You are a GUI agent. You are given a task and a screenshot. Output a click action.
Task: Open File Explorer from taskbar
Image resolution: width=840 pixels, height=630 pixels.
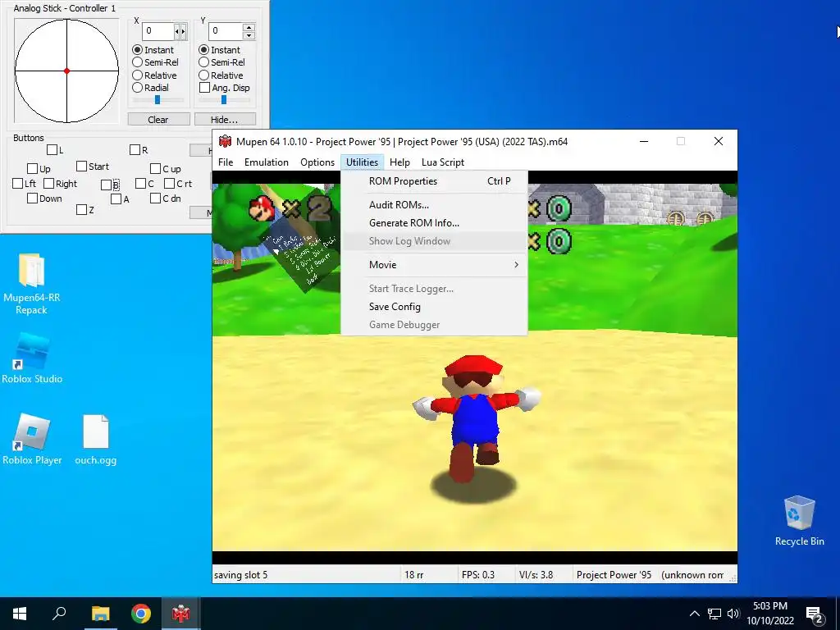coord(100,614)
